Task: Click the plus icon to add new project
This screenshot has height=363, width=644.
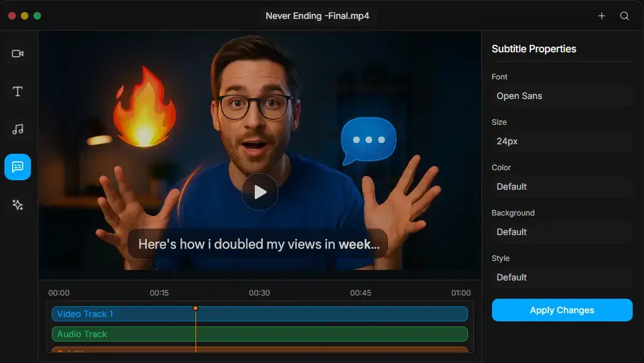Action: click(x=601, y=15)
